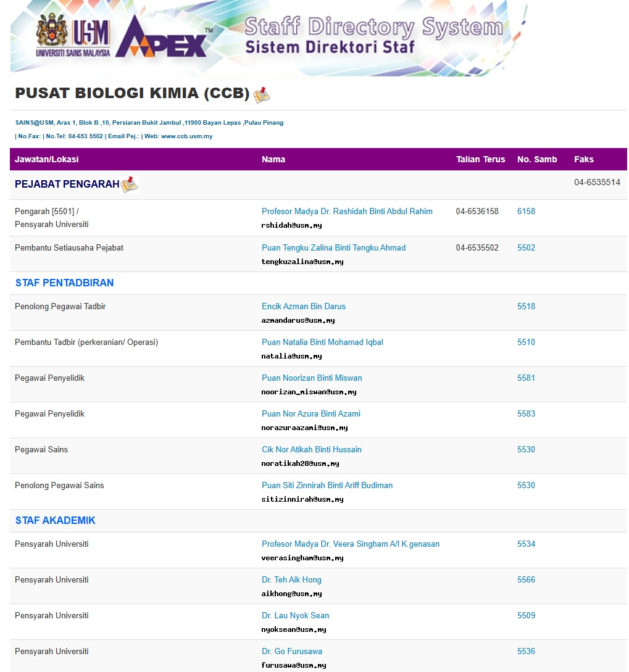Select Puan Noorizan Binti Miswan link
Screen dimensions: 629x672
click(312, 378)
